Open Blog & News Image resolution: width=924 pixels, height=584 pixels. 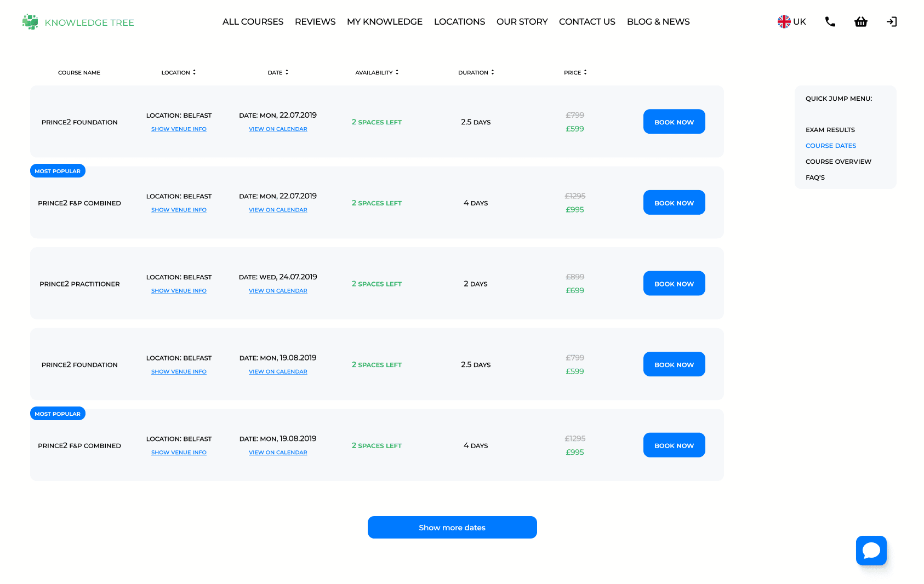[658, 22]
